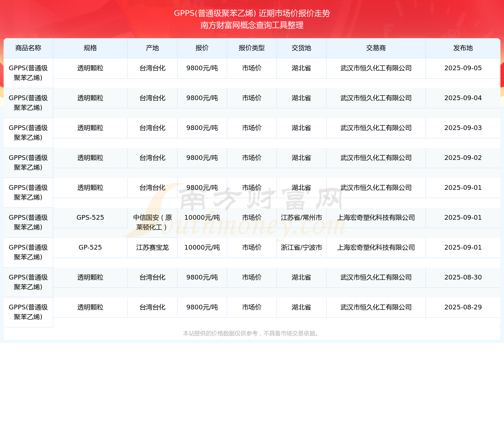Click subtitle 南方财富网概念查询工具整理
Image resolution: width=504 pixels, height=434 pixels.
[252, 25]
